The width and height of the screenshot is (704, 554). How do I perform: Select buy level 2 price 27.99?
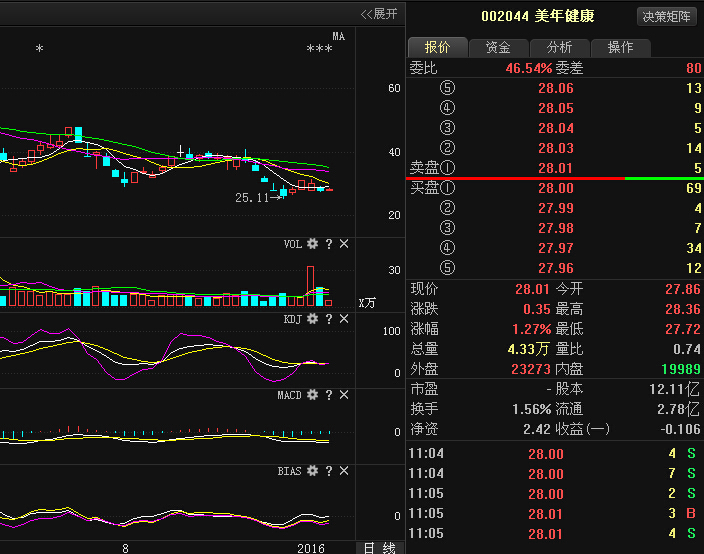tap(556, 208)
